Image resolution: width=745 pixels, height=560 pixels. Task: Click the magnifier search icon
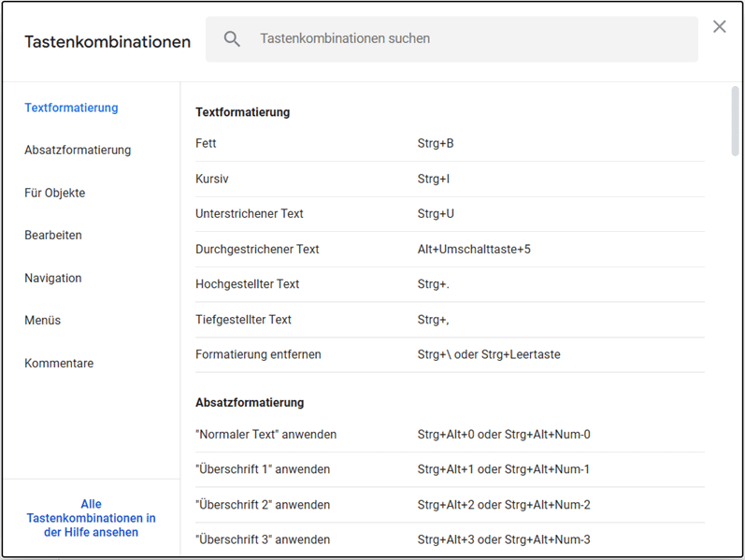coord(232,39)
